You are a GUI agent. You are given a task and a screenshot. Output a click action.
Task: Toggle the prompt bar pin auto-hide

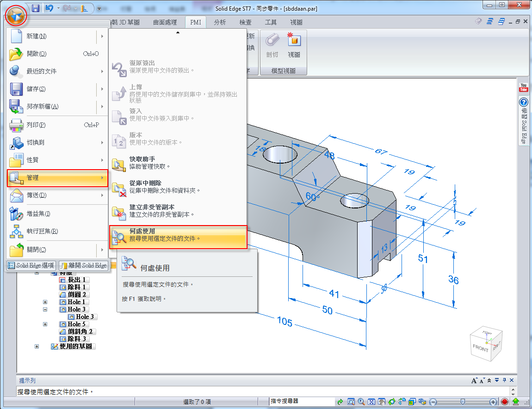point(505,380)
